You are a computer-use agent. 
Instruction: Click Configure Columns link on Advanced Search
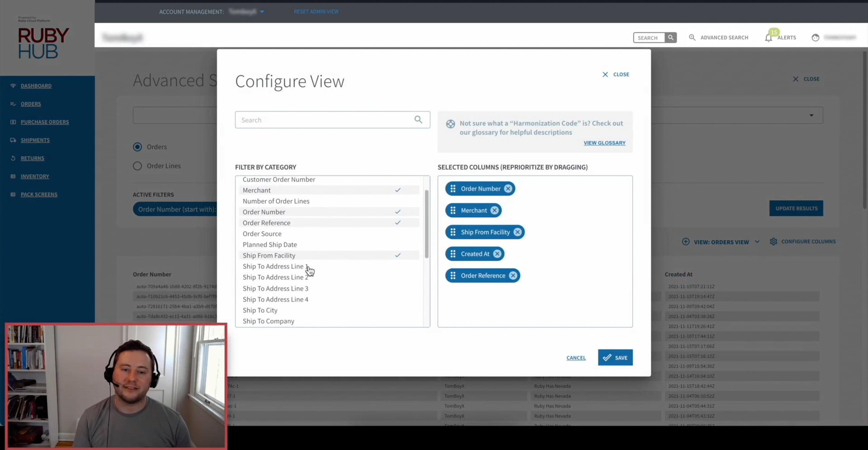(x=808, y=241)
